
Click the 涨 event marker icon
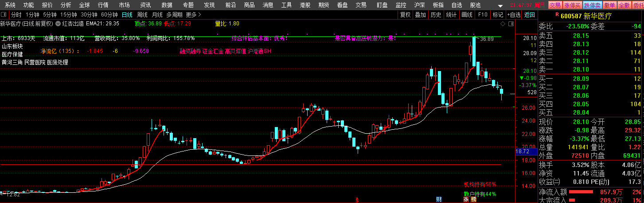[466, 199]
